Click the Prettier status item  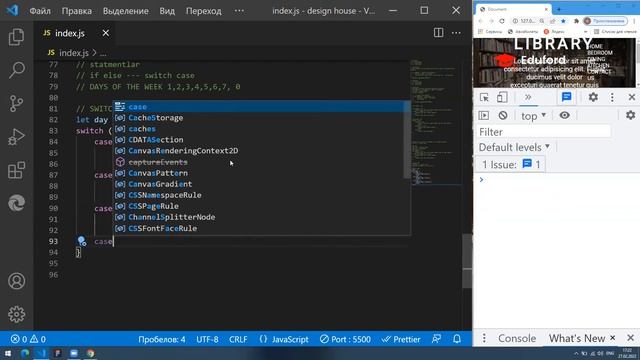(x=401, y=339)
